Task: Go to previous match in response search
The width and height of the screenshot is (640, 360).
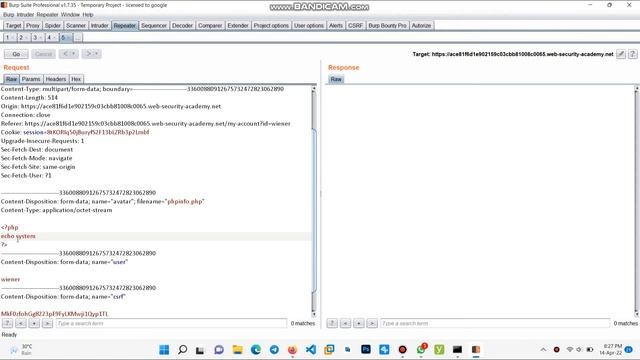Action: pos(345,323)
